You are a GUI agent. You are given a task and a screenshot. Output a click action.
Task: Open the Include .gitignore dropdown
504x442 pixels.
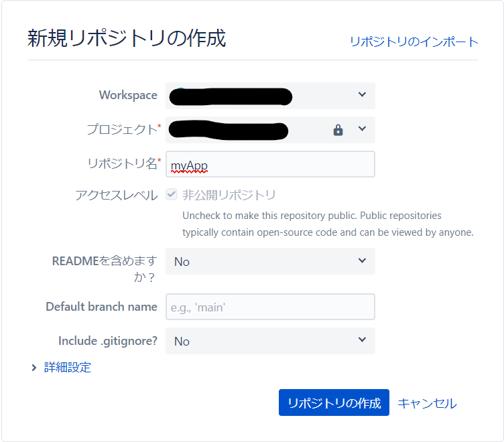[x=270, y=341]
